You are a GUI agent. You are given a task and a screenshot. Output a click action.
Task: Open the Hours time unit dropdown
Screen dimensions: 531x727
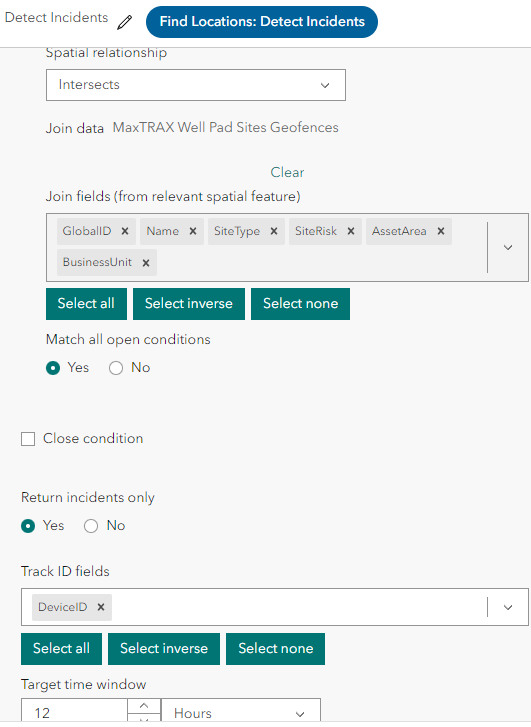point(241,710)
